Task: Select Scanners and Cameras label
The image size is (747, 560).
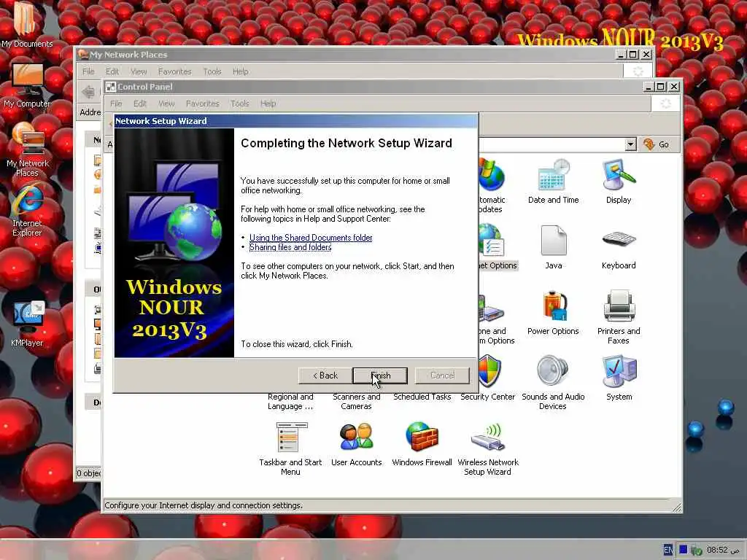Action: pos(356,402)
